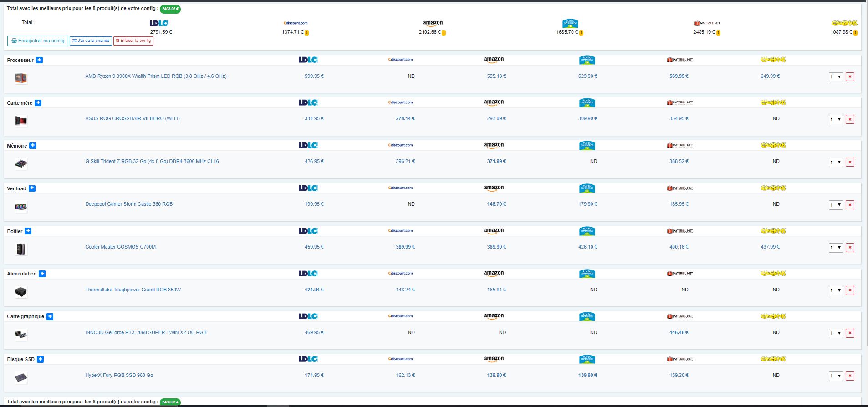Remove the Thermaltake Toughpower Grand row

pos(850,290)
